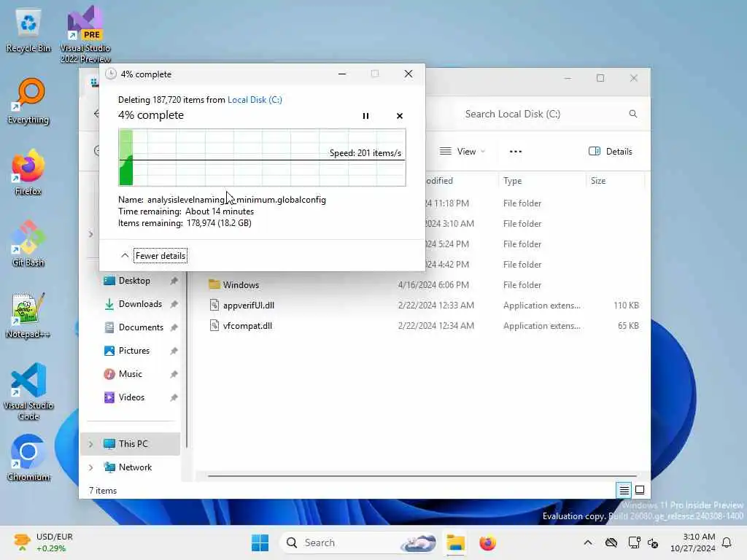The image size is (747, 560).
Task: Unpin Desktop using its pin icon
Action: (x=174, y=281)
